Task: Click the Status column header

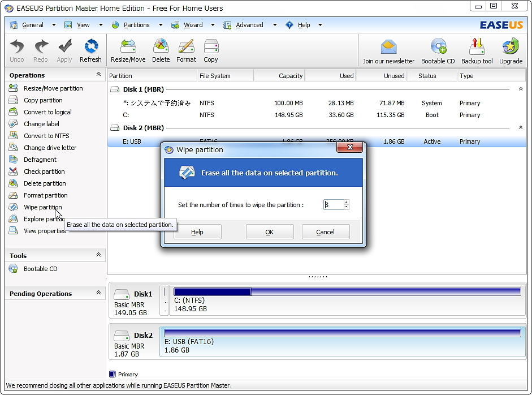Action: click(x=431, y=76)
